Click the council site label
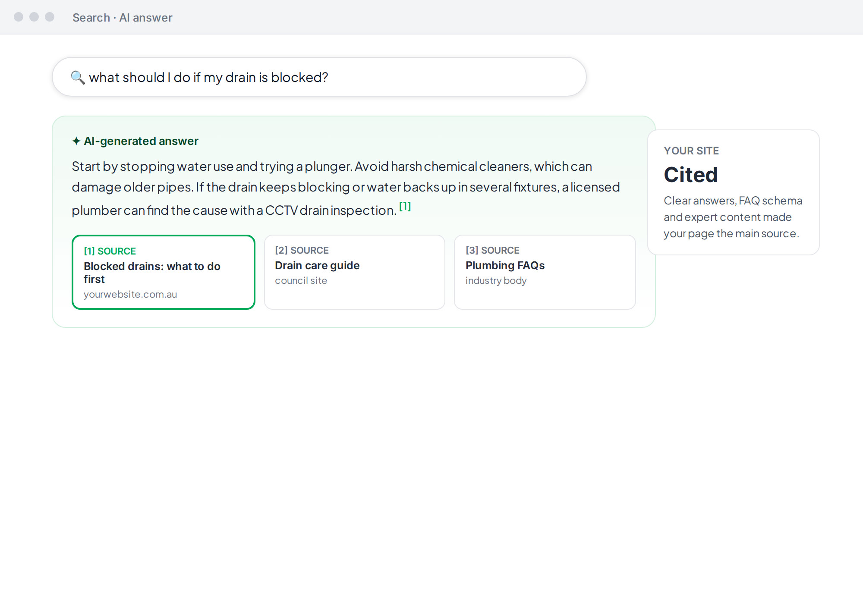863x616 pixels. coord(301,280)
